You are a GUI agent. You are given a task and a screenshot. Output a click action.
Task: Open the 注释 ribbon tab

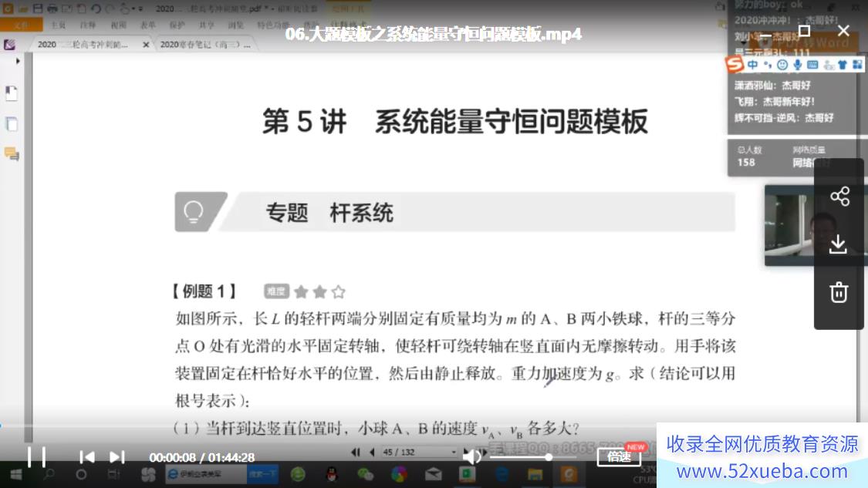tap(88, 25)
